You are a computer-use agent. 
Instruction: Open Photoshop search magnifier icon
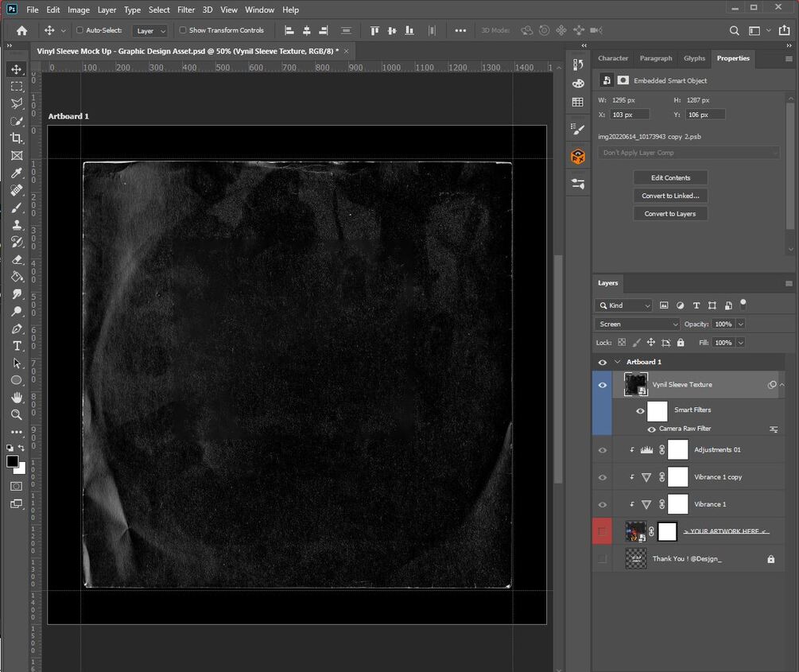pyautogui.click(x=734, y=30)
